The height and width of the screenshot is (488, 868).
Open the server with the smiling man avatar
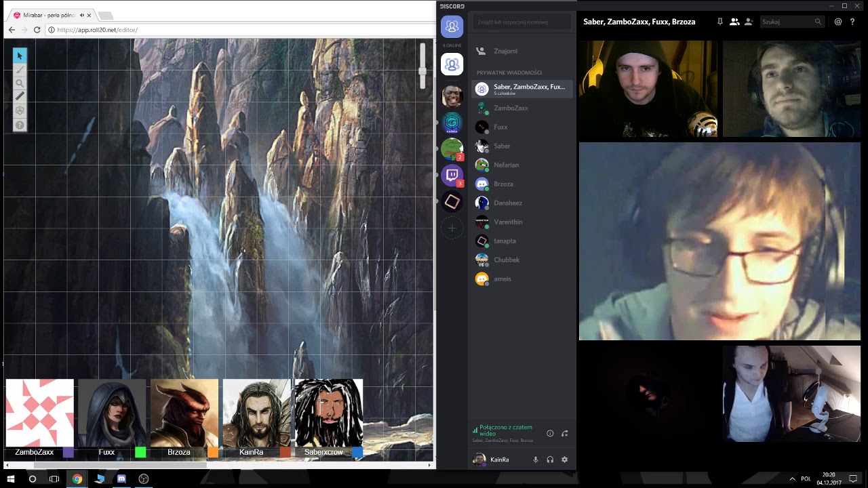click(x=452, y=96)
